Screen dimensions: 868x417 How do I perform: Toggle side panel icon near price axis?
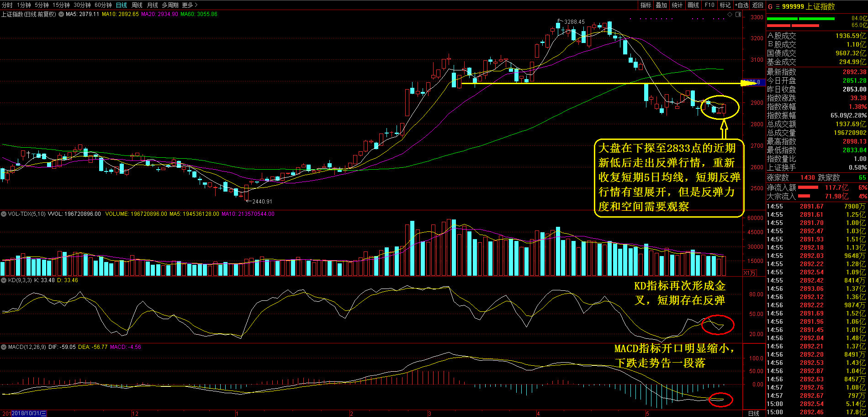[739, 15]
